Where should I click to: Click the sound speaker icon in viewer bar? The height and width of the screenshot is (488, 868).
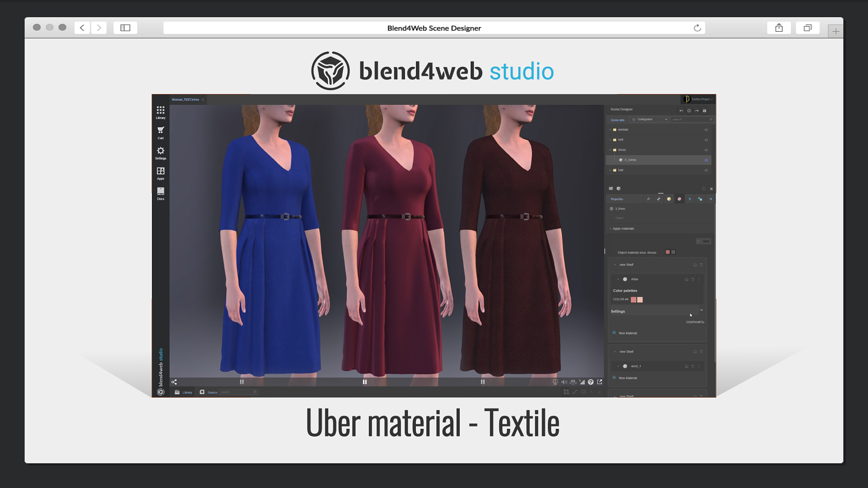pos(564,382)
